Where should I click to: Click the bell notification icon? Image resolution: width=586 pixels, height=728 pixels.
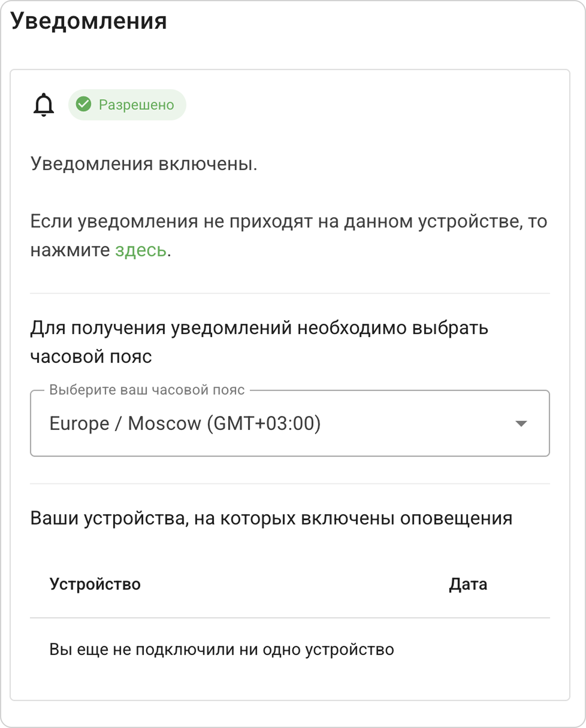point(44,105)
